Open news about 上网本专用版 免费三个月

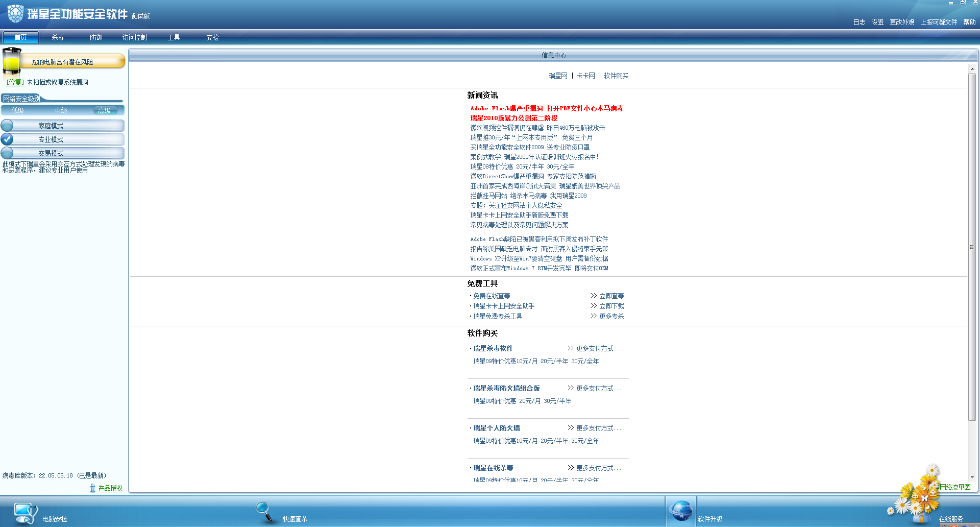click(x=531, y=137)
